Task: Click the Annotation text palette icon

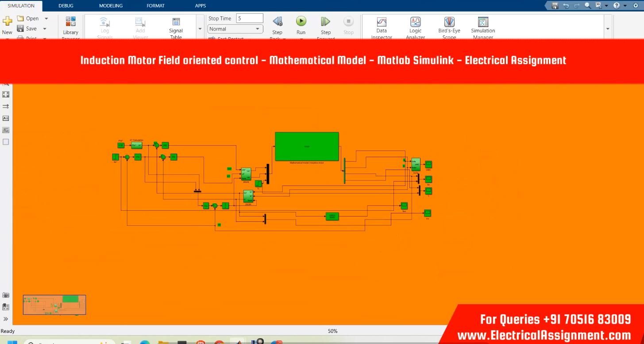Action: pyautogui.click(x=6, y=118)
